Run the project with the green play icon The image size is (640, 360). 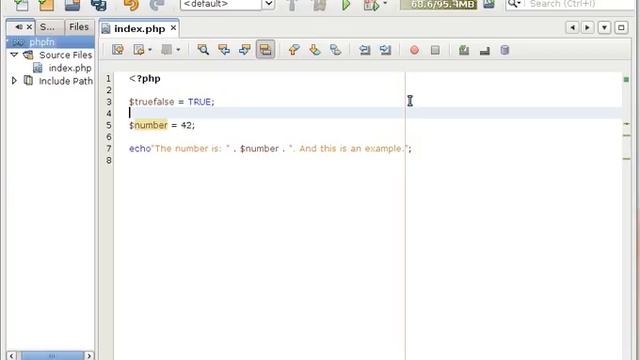click(x=346, y=5)
